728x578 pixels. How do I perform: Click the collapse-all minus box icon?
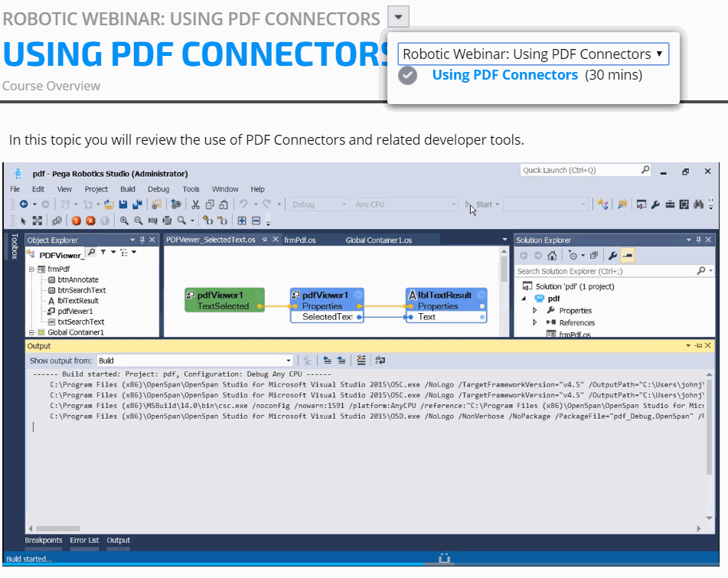tap(256, 221)
